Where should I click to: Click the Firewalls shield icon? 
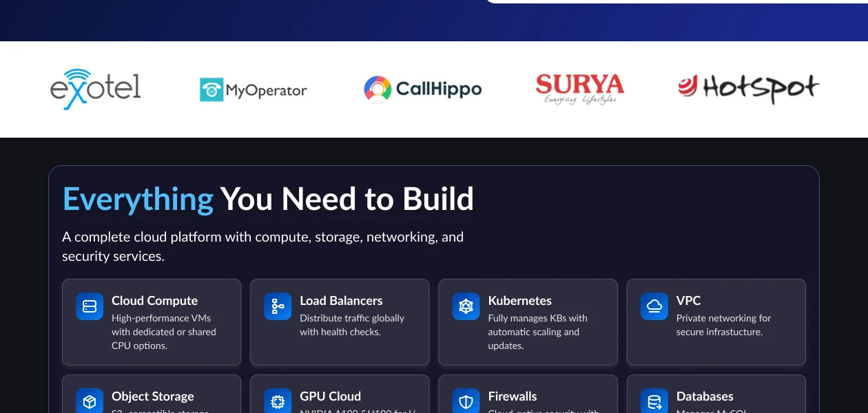pyautogui.click(x=466, y=401)
